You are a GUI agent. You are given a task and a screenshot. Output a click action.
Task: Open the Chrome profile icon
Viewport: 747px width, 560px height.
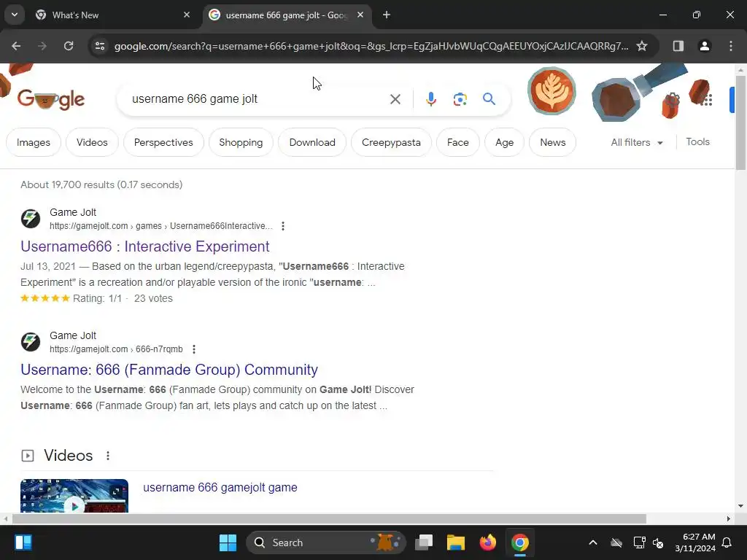point(705,46)
